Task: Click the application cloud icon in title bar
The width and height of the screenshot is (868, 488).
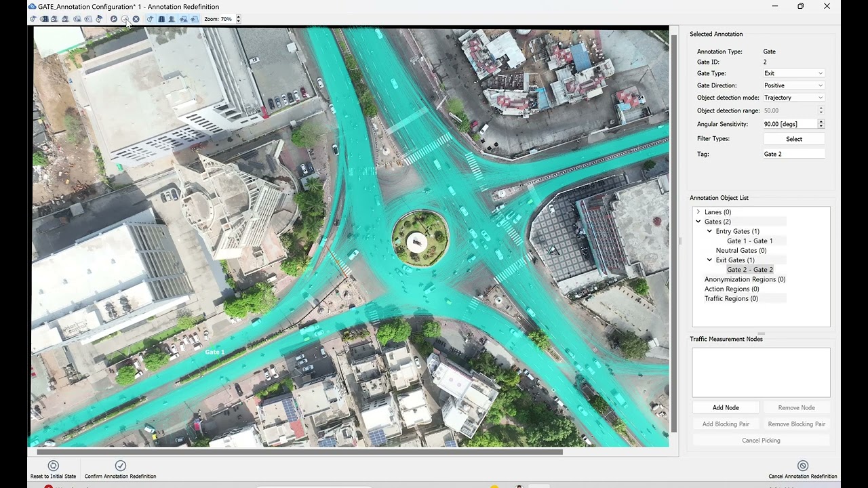Action: coord(32,6)
